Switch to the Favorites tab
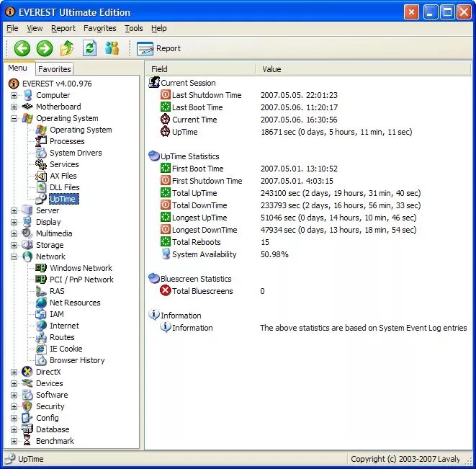 click(55, 69)
